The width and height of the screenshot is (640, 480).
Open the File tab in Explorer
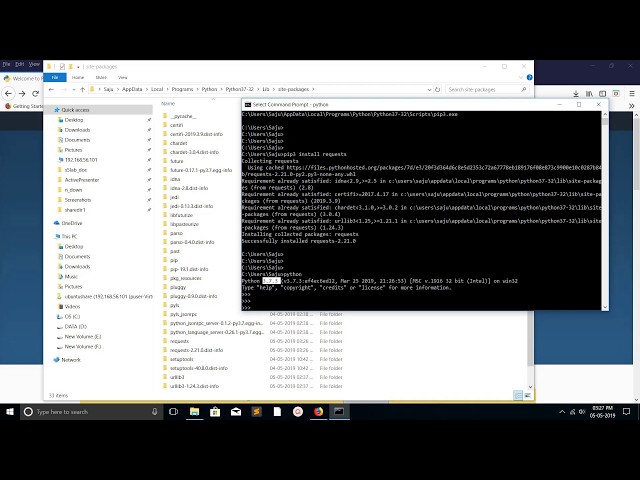point(55,77)
